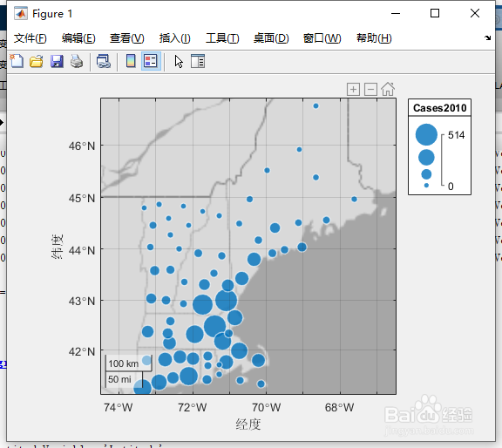Click the Link Plot toolbar icon
This screenshot has height=448, width=502.
pyautogui.click(x=104, y=61)
